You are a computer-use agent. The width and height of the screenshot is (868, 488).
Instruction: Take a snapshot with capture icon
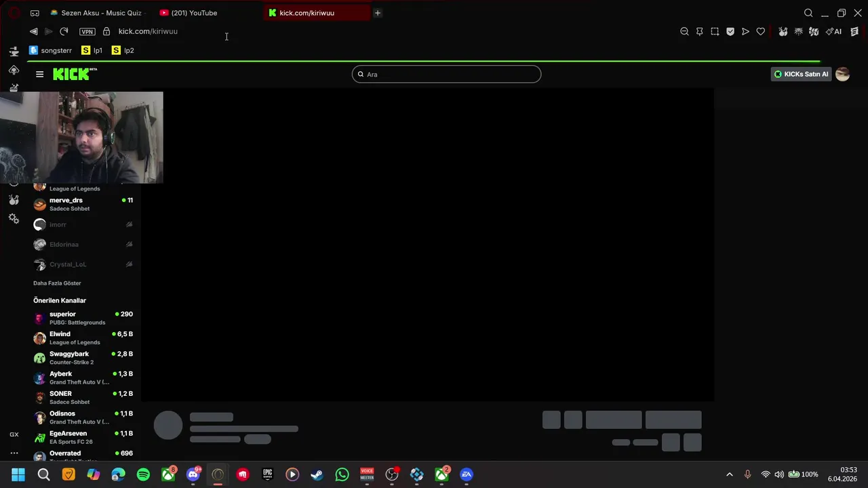[715, 31]
